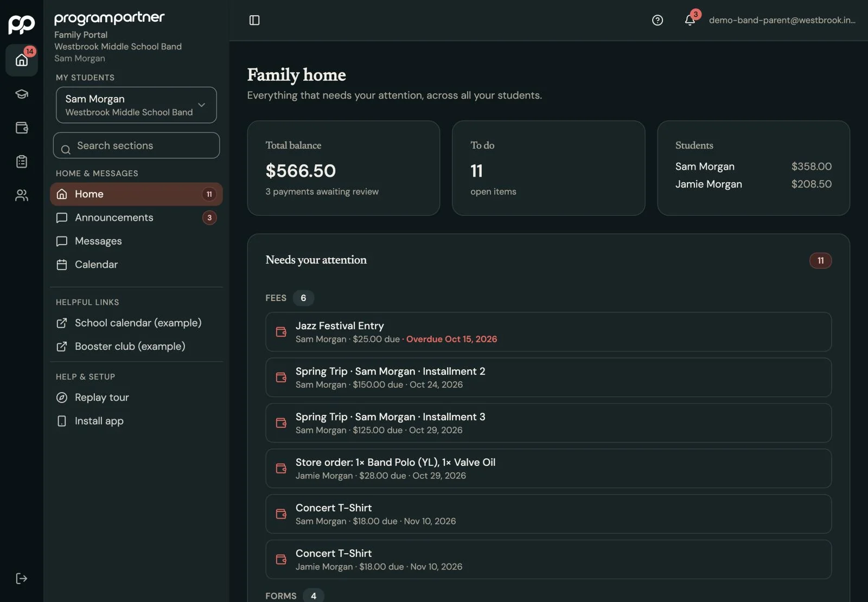868x602 pixels.
Task: Click the phone icon beside Install app
Action: tap(62, 421)
